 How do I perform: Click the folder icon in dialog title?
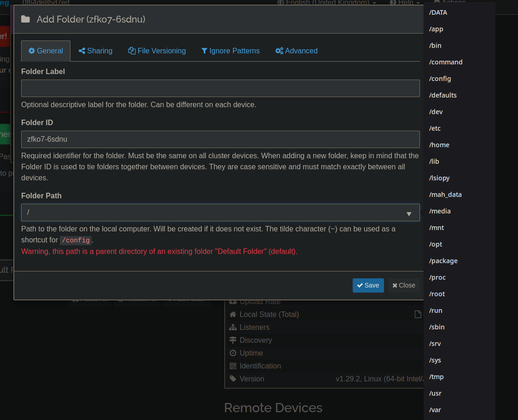point(25,19)
